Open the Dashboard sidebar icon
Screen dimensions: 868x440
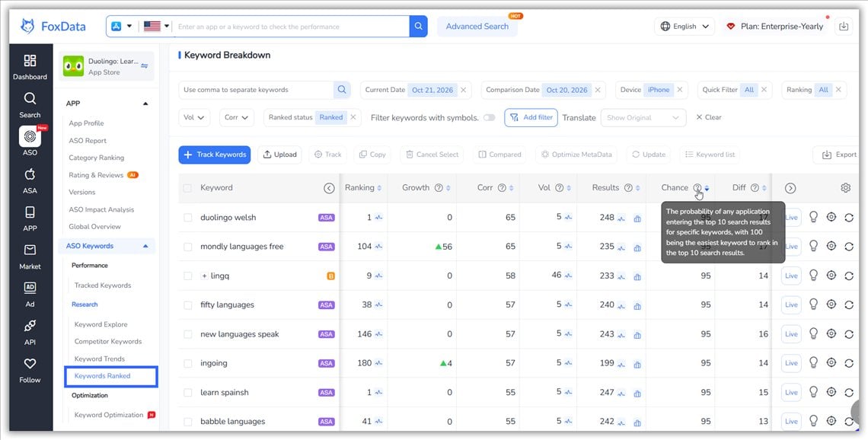30,67
